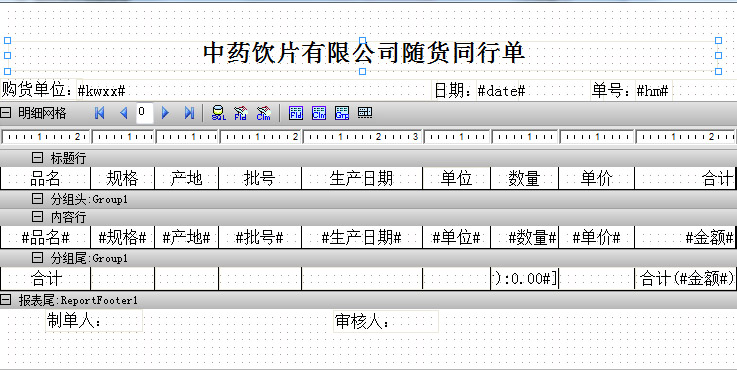Collapse the 分组尾:Group1 section
The image size is (737, 370).
point(37,258)
